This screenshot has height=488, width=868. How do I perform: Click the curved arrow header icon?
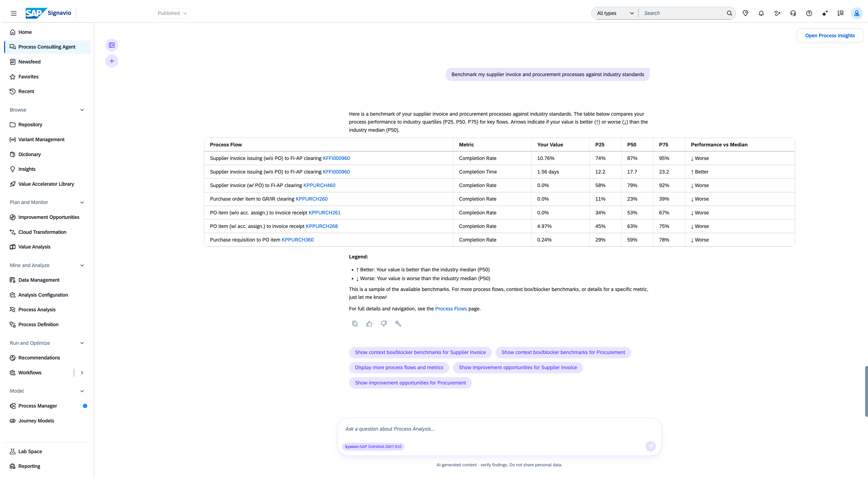pyautogui.click(x=777, y=13)
